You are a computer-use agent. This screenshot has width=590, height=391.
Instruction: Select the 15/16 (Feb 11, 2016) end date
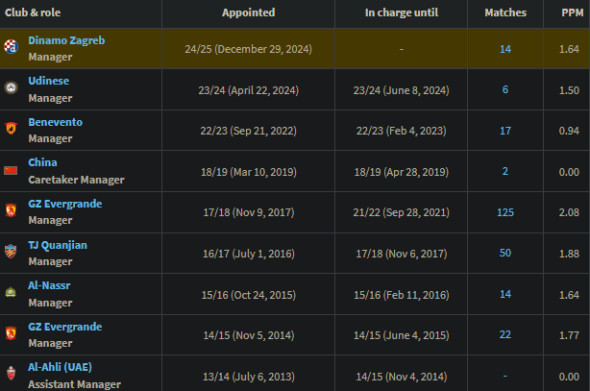coord(401,295)
